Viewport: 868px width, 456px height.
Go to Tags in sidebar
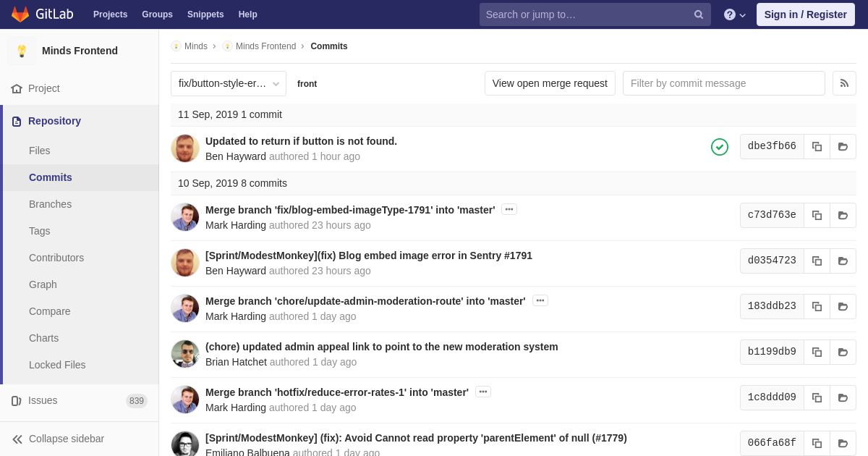pyautogui.click(x=40, y=231)
